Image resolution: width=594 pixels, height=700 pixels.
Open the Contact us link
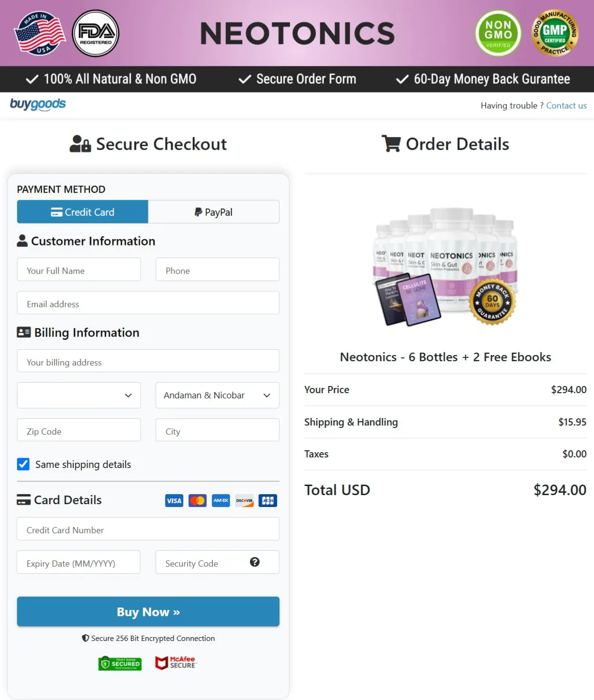[566, 105]
